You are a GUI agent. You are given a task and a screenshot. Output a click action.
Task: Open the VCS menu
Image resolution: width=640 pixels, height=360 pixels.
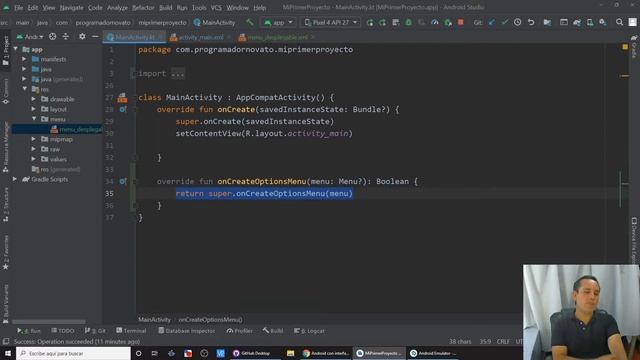coord(216,7)
